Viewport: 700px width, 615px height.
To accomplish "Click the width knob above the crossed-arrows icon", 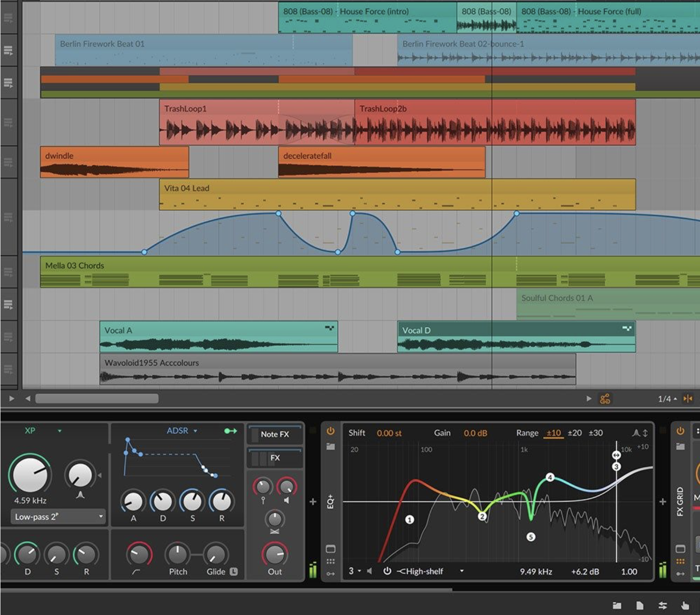I will click(x=275, y=520).
